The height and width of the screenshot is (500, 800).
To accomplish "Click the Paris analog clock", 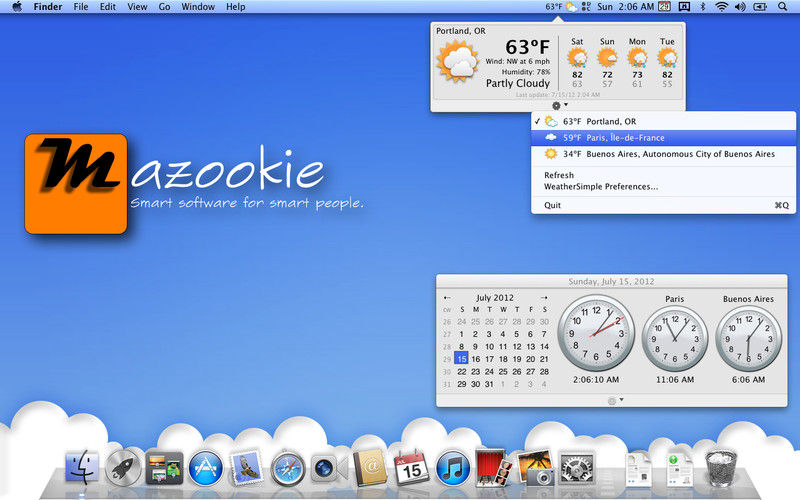I will (x=674, y=339).
